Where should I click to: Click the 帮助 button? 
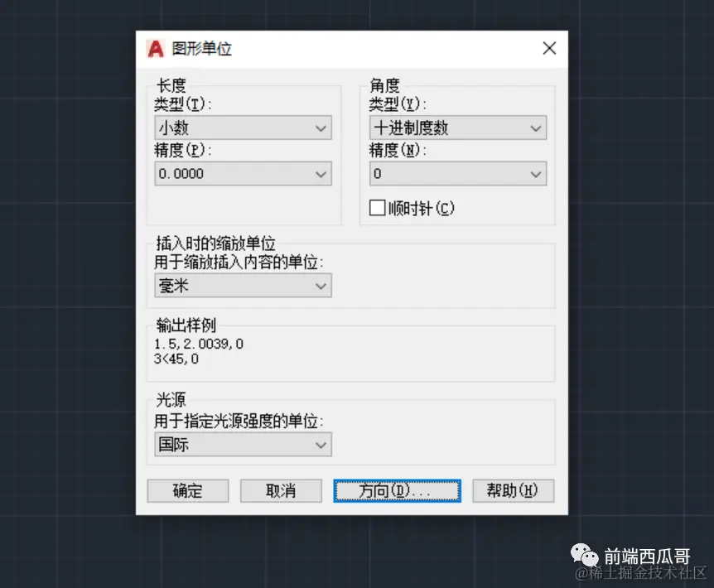pyautogui.click(x=513, y=490)
